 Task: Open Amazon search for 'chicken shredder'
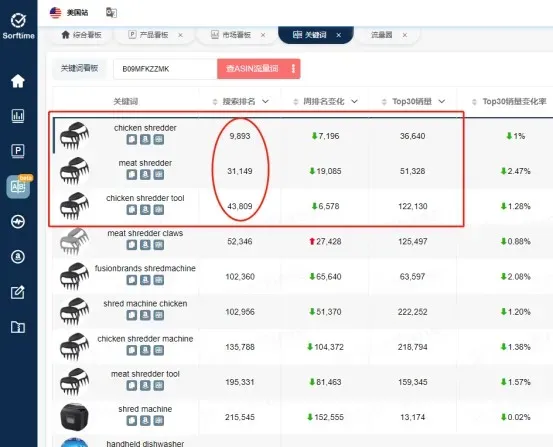click(145, 139)
